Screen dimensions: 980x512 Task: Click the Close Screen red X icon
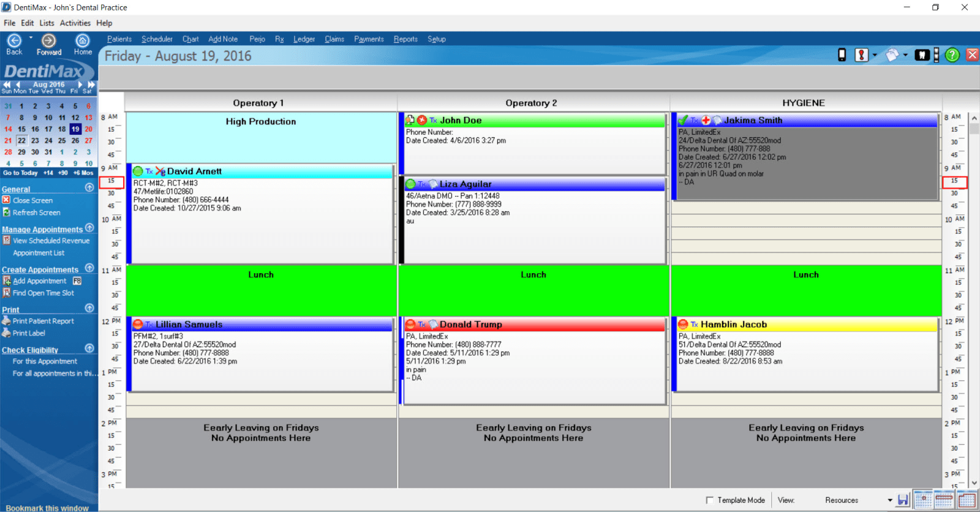6,200
